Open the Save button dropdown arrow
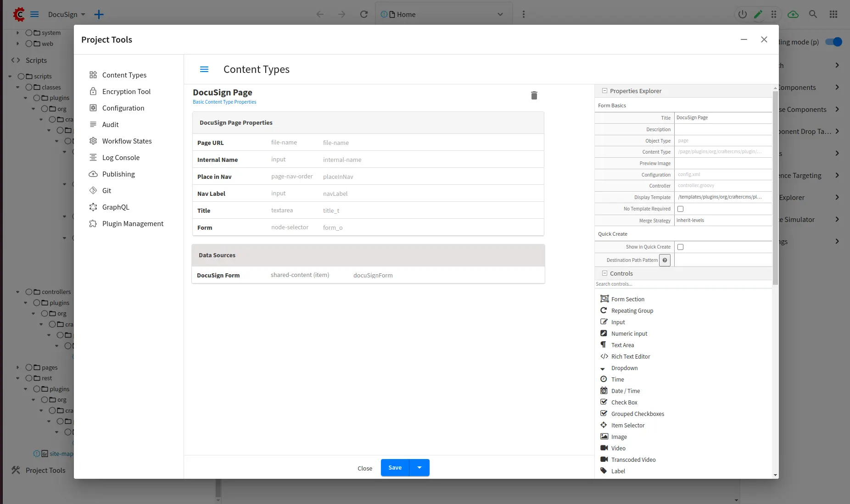Viewport: 850px width, 504px height. tap(419, 467)
